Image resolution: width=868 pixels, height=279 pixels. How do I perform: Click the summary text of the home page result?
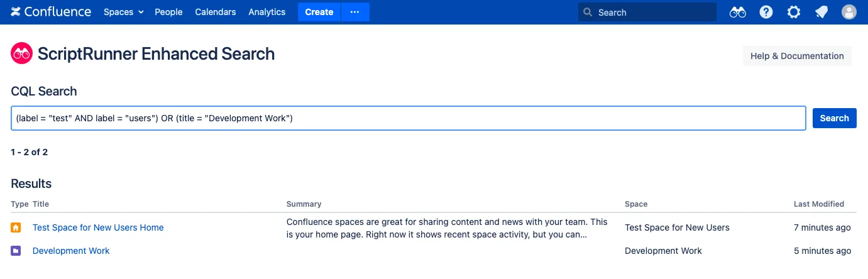(447, 228)
